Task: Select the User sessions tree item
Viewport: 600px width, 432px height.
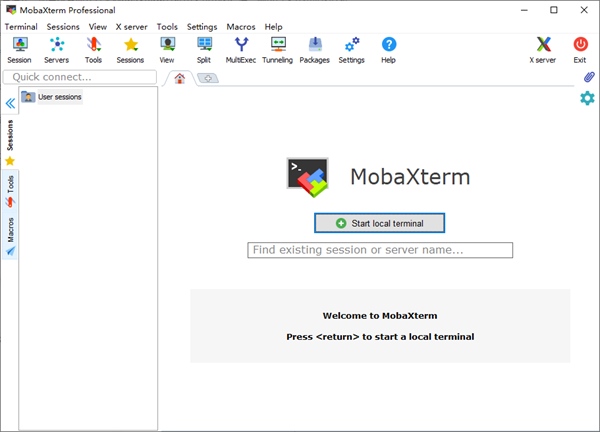Action: [x=59, y=97]
